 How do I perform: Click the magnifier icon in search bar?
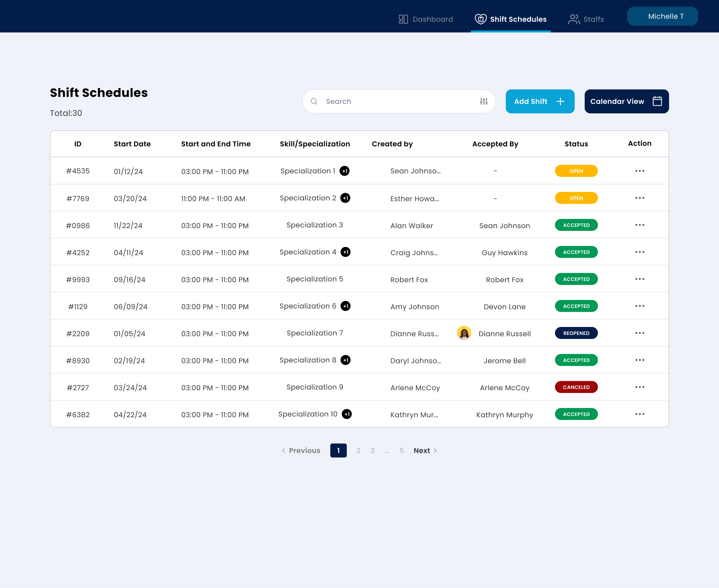coord(314,101)
